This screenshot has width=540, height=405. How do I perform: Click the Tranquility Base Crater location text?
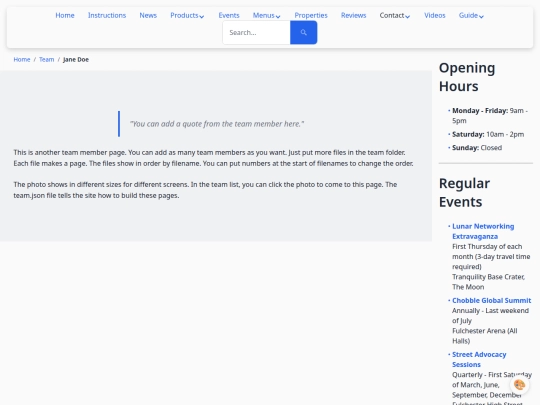(x=488, y=282)
